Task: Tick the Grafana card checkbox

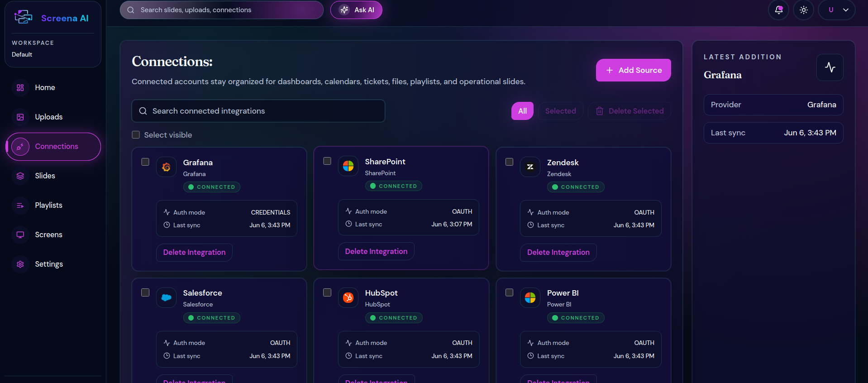Action: click(x=145, y=162)
